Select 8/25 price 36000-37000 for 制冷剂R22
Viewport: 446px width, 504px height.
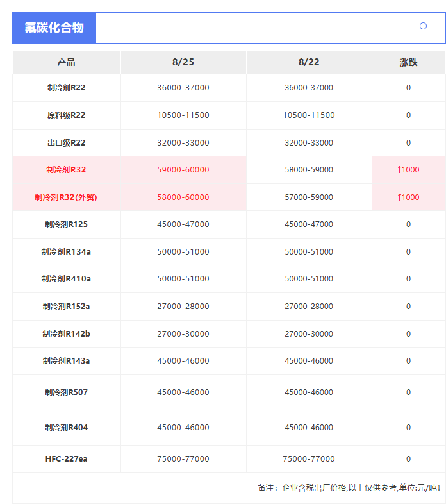pos(183,88)
